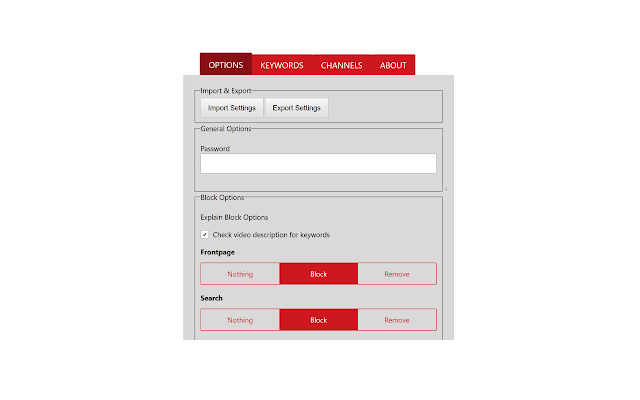Show the ABOUT tab
This screenshot has height=400, width=640.
tap(393, 65)
